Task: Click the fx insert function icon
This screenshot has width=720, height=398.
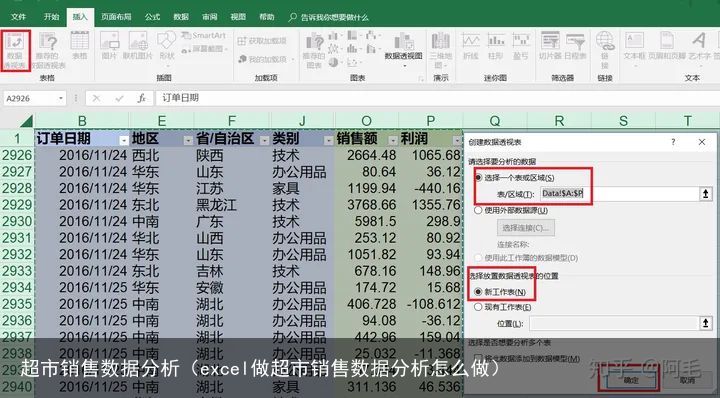Action: [141, 98]
